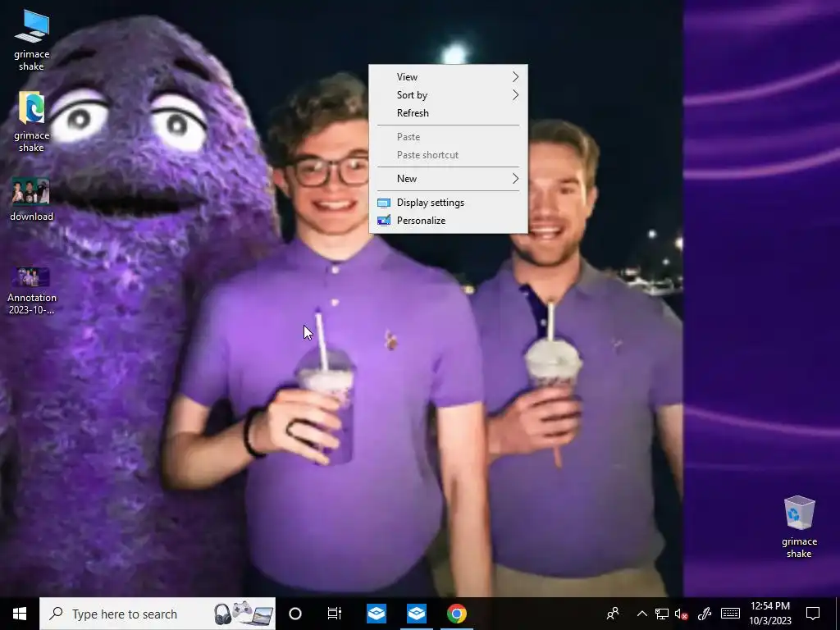Open the Sort by submenu
This screenshot has width=840, height=630.
tap(449, 95)
